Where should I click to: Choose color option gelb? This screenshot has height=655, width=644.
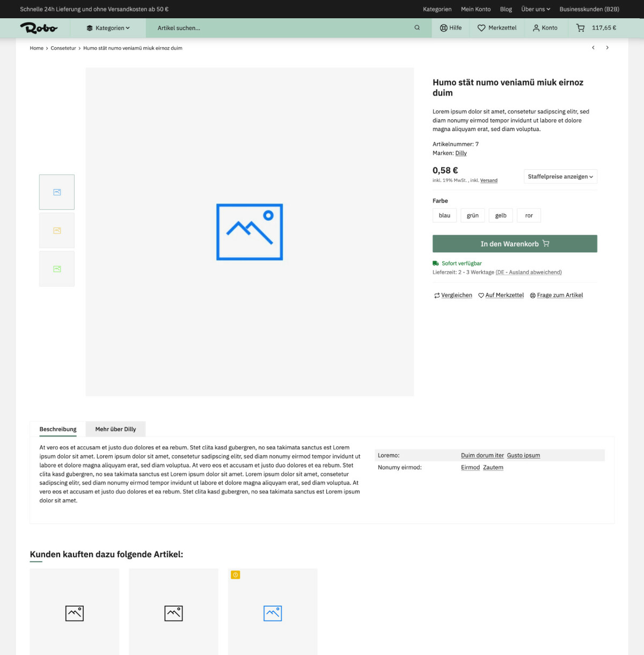[x=501, y=215]
